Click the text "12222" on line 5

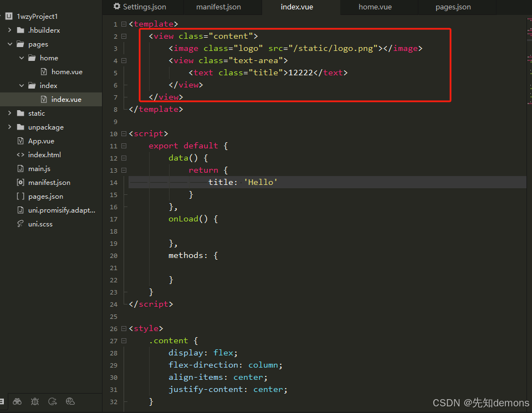pyautogui.click(x=300, y=73)
